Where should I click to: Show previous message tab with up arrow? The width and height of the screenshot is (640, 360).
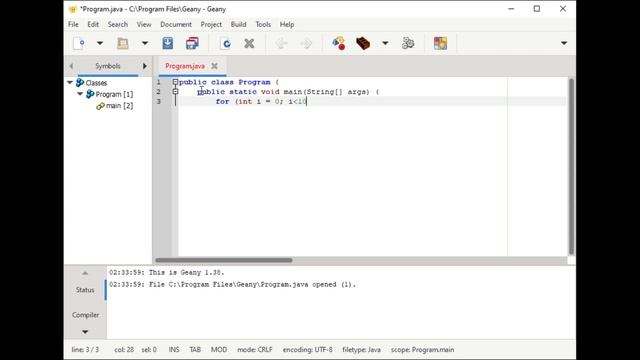tap(85, 273)
